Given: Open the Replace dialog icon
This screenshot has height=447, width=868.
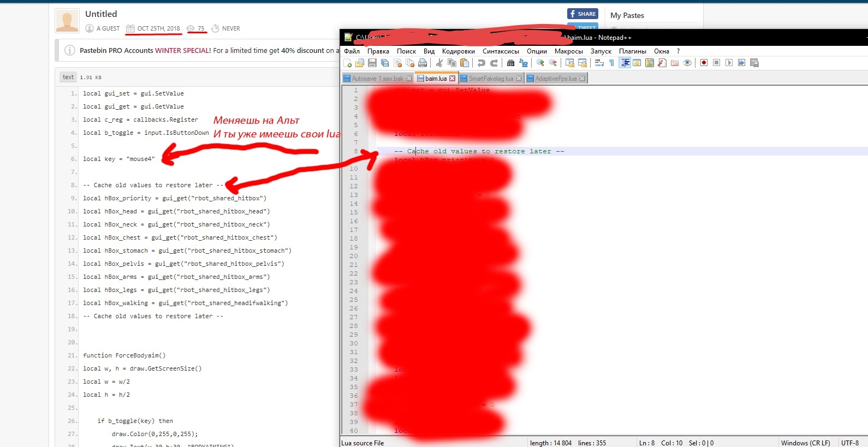Looking at the screenshot, I should click(523, 63).
